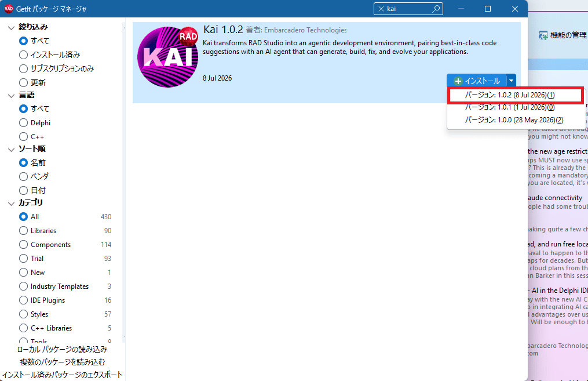Click the 機能の管理 icon in background window
The width and height of the screenshot is (588, 381).
(x=543, y=35)
